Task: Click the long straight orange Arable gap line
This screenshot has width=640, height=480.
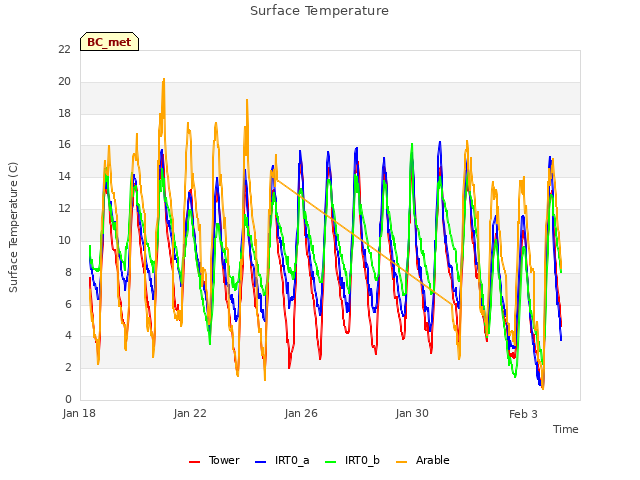Action: [x=364, y=241]
